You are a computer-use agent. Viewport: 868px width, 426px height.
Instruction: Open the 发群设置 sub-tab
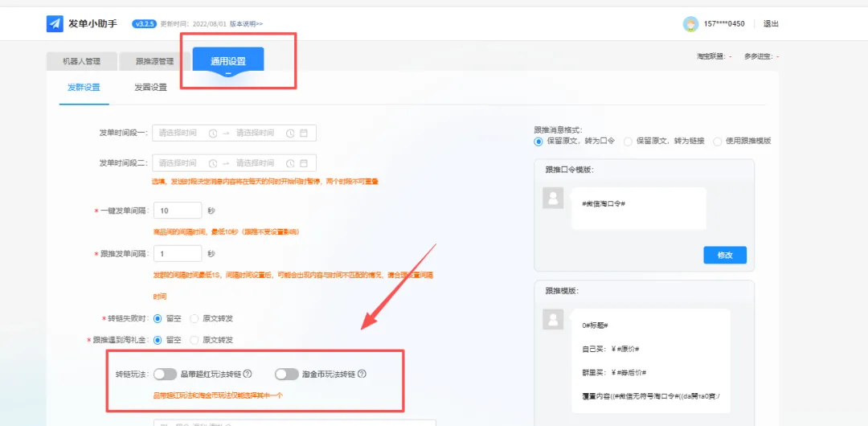pos(84,87)
